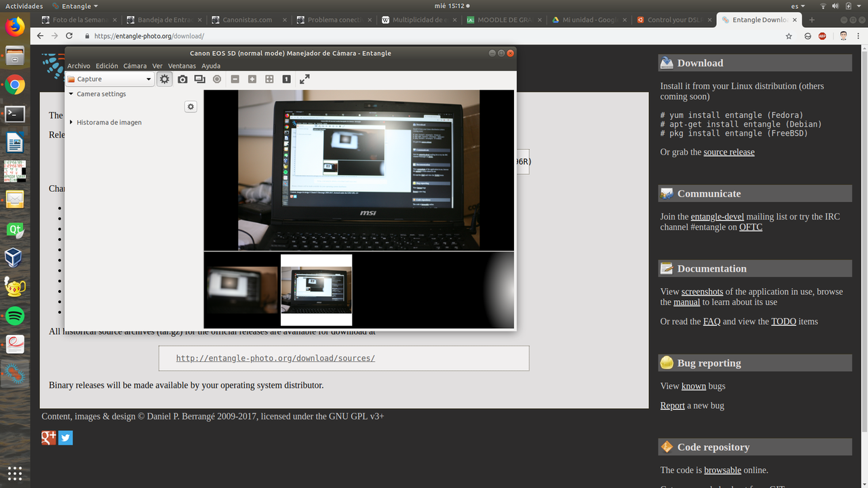
Task: Fit image to window with best-fit icon
Action: [x=269, y=79]
